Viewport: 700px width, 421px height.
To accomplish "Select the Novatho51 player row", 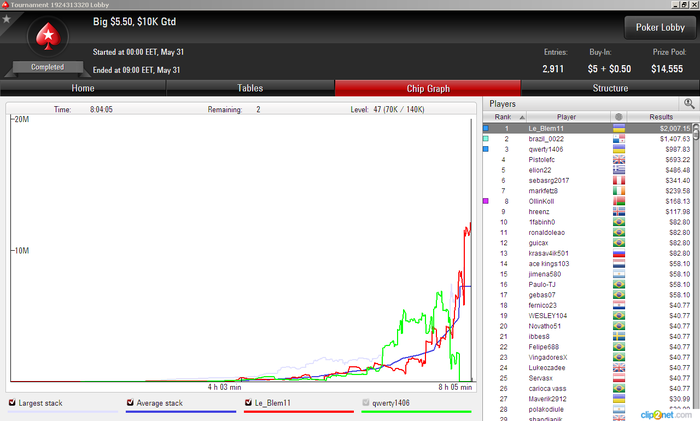I will [x=588, y=326].
